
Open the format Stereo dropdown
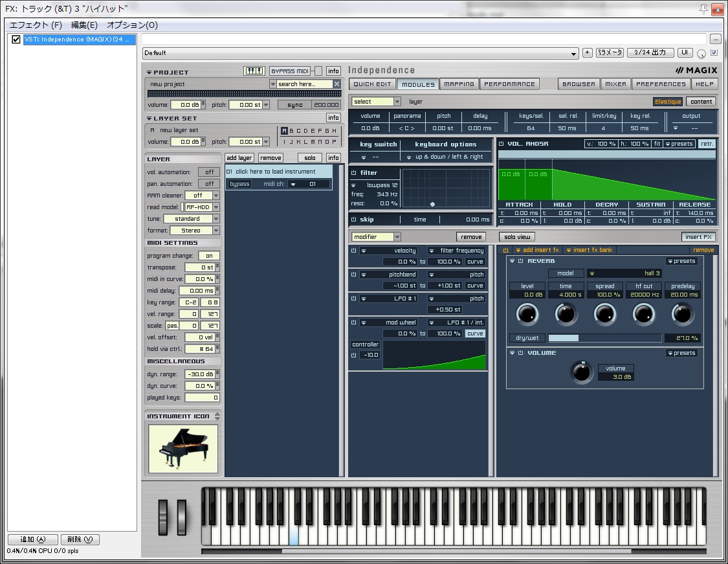pyautogui.click(x=195, y=231)
